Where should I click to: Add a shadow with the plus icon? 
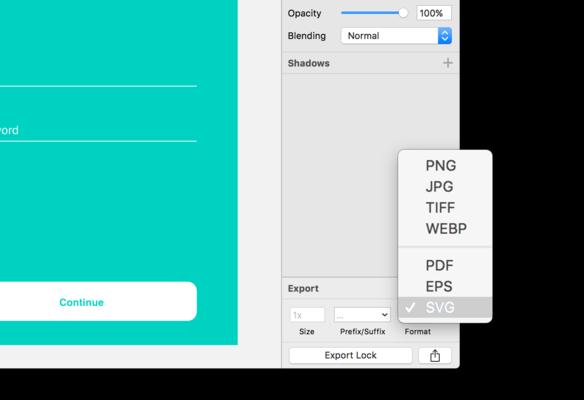448,63
